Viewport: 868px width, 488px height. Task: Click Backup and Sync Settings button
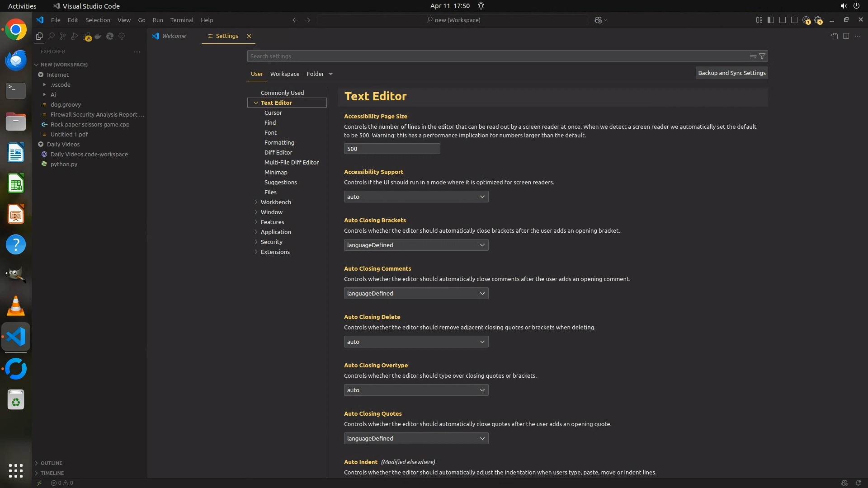tap(731, 73)
